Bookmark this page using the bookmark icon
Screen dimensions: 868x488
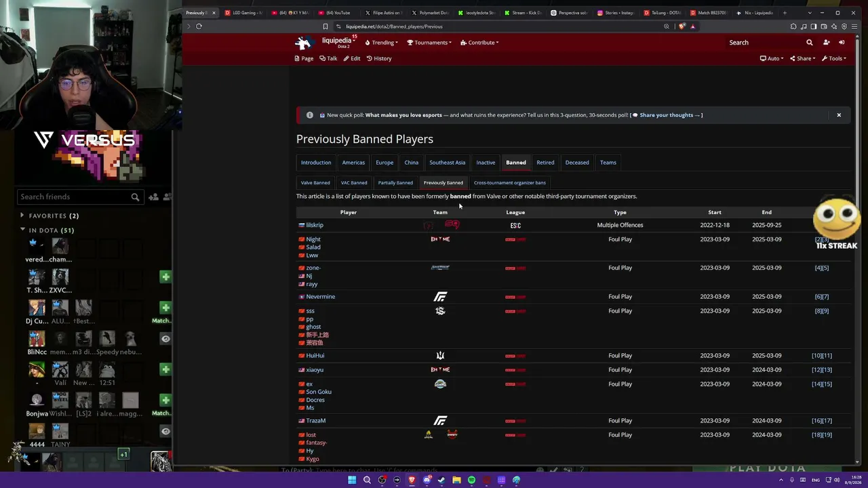click(325, 26)
